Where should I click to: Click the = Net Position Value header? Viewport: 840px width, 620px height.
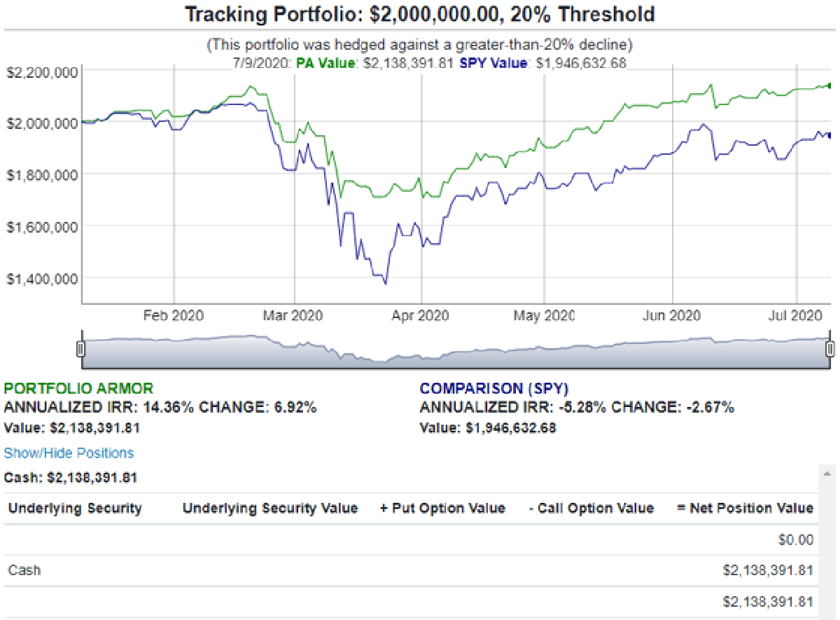click(x=745, y=509)
